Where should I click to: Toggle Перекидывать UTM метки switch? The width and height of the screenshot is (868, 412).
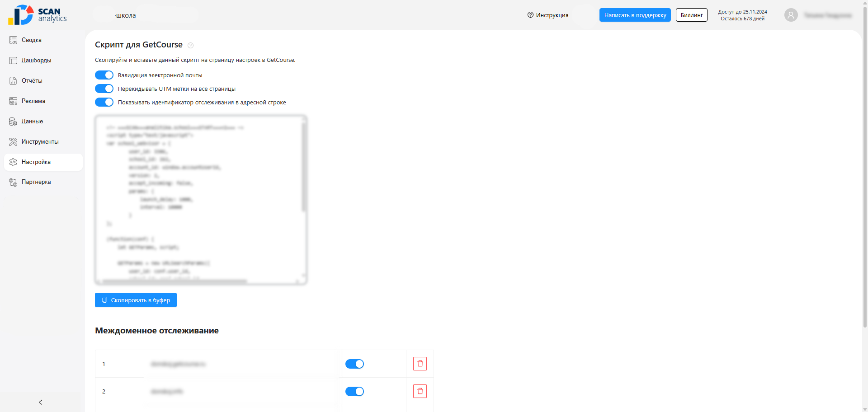pyautogui.click(x=104, y=89)
